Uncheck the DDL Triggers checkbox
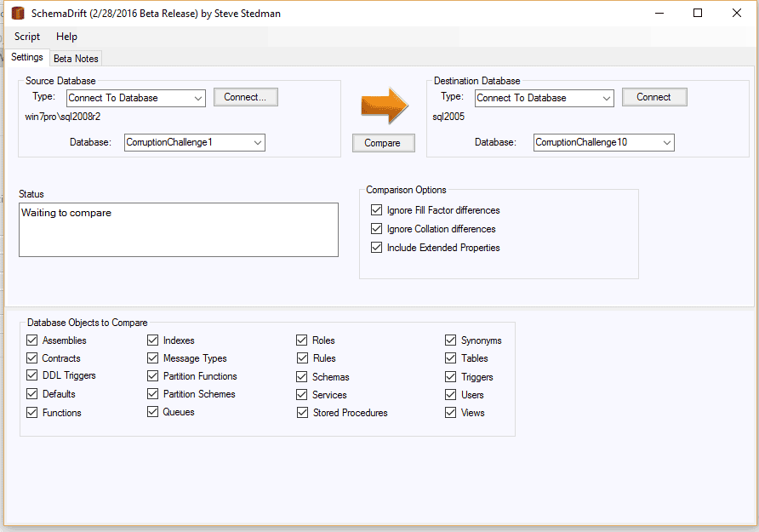The width and height of the screenshot is (759, 532). [32, 375]
